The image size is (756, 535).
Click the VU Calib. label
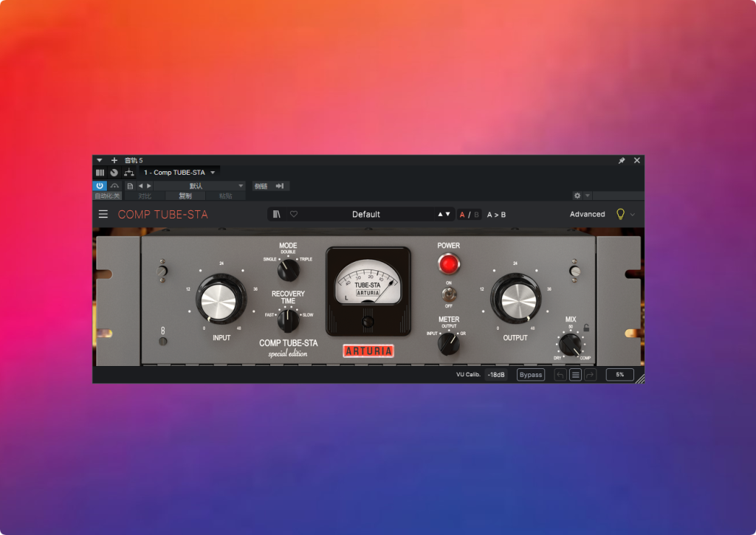pyautogui.click(x=468, y=374)
